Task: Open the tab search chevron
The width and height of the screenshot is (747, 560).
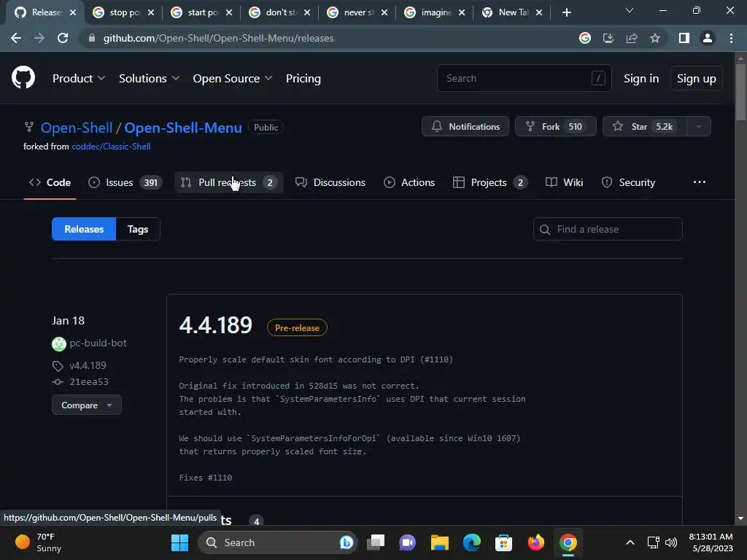Action: pos(630,10)
